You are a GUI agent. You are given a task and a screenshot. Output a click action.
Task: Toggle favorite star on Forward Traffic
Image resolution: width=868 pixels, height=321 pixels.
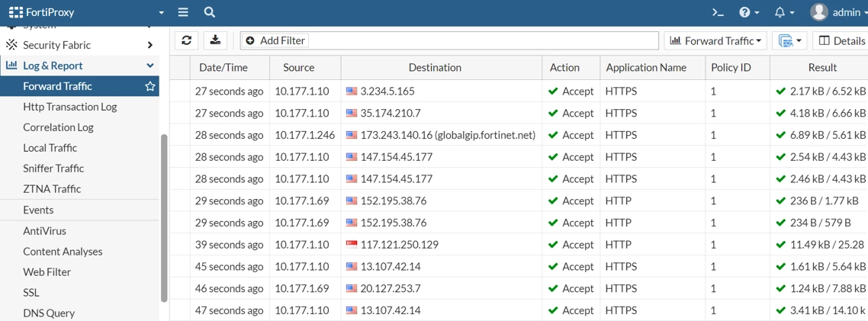149,86
